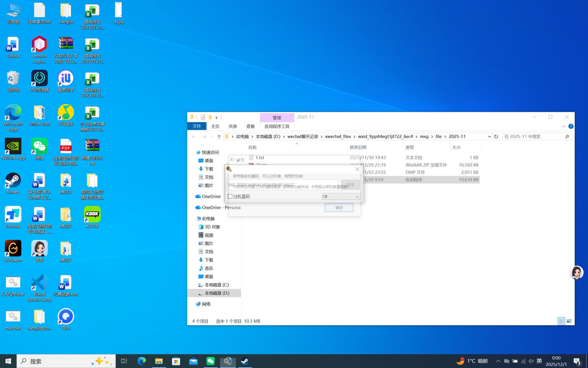Screen dimensions: 588x368
Task: Tick the 过机器码 checkbox
Action: 230,196
